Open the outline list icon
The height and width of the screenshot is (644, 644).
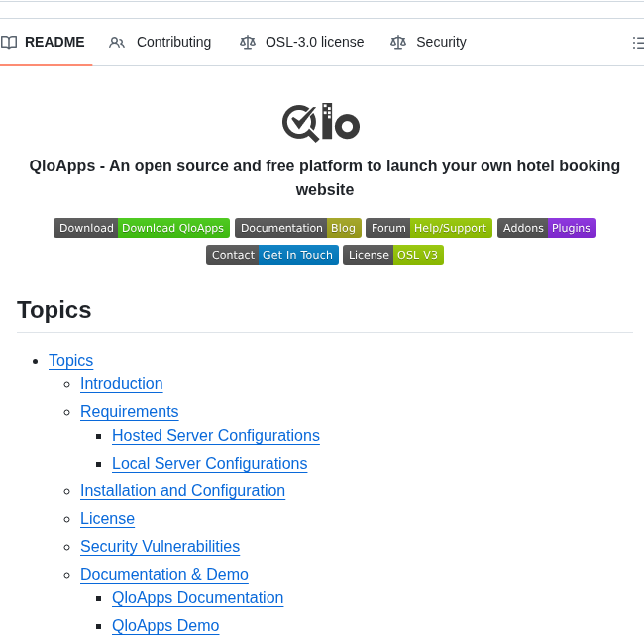coord(638,43)
